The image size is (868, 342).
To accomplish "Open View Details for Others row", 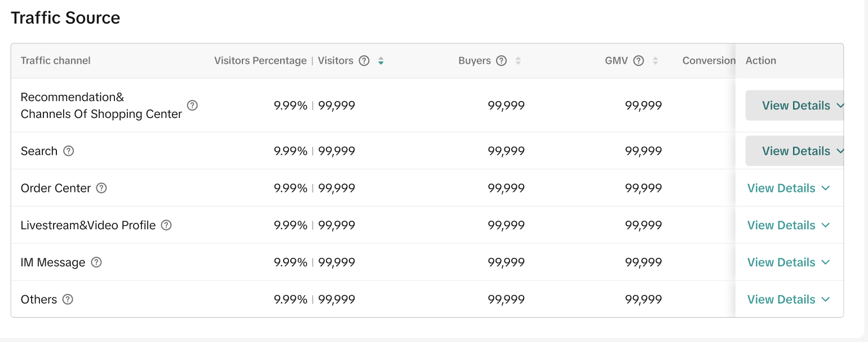I will (788, 300).
